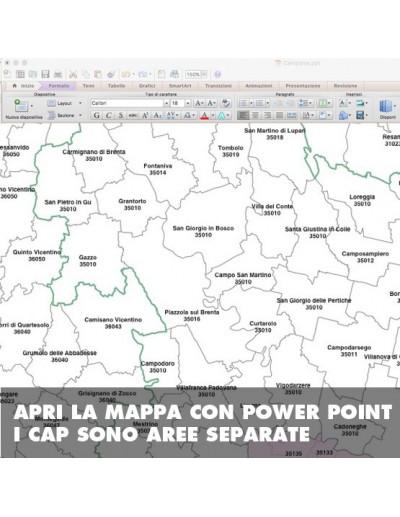
Task: Switch to the Inizio tab
Action: tap(24, 86)
